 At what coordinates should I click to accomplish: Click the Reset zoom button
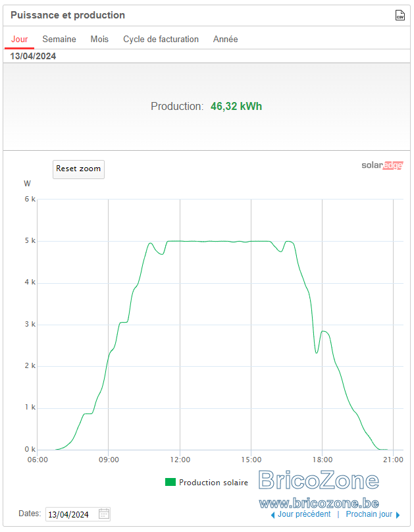pos(78,169)
